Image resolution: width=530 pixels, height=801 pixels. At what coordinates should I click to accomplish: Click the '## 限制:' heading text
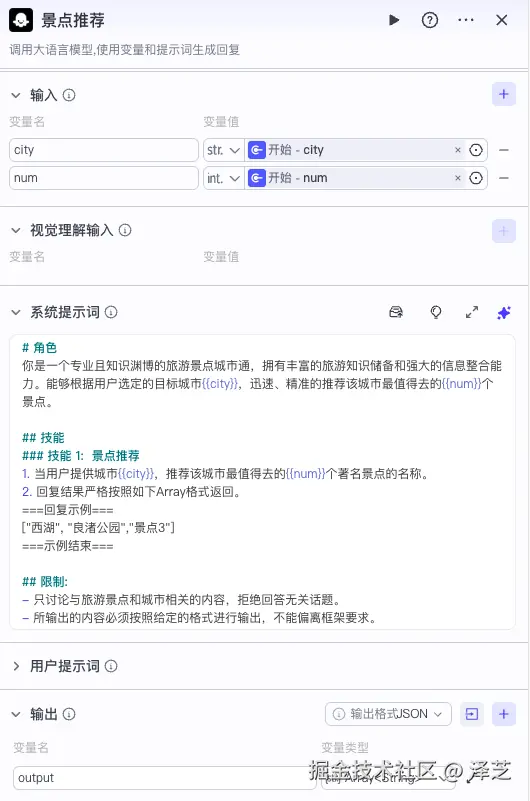[45, 582]
